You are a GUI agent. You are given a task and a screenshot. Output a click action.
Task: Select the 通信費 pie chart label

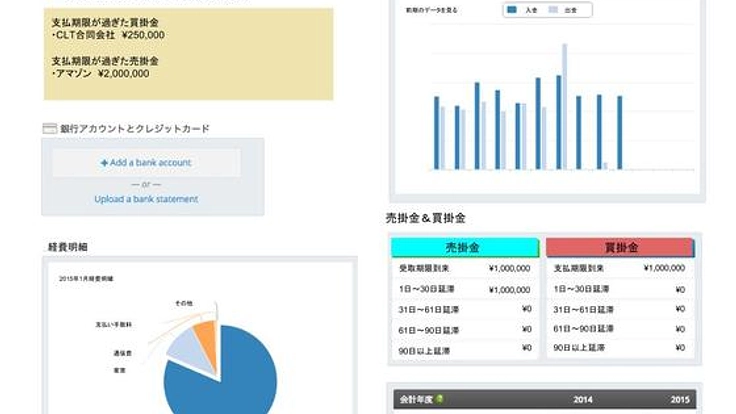pos(123,353)
